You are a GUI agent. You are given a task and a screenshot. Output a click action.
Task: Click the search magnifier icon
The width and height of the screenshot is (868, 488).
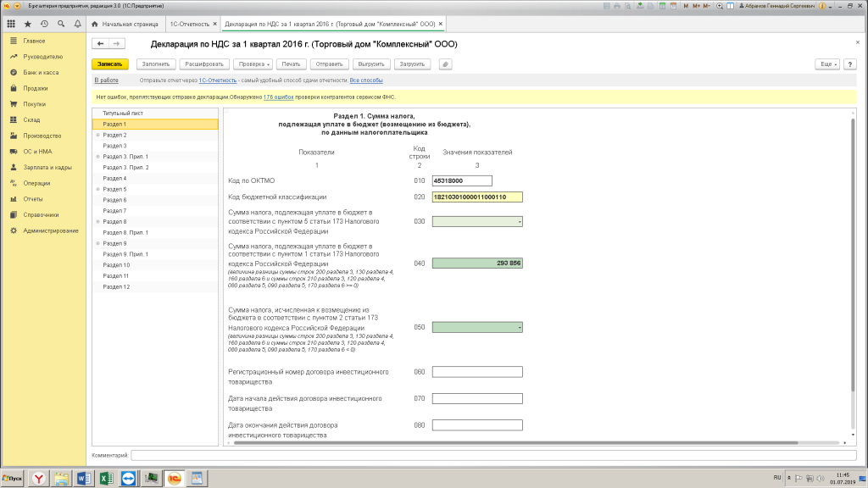click(61, 24)
